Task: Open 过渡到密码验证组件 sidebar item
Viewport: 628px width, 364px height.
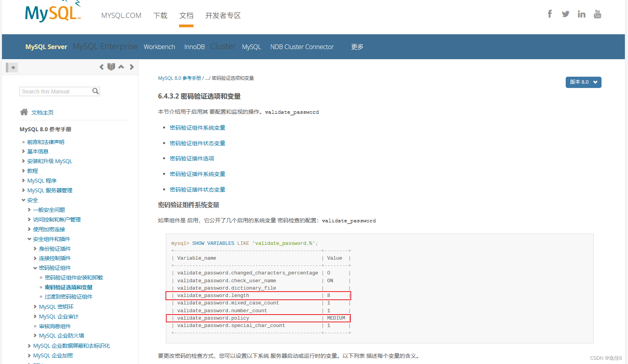Action: pos(69,297)
